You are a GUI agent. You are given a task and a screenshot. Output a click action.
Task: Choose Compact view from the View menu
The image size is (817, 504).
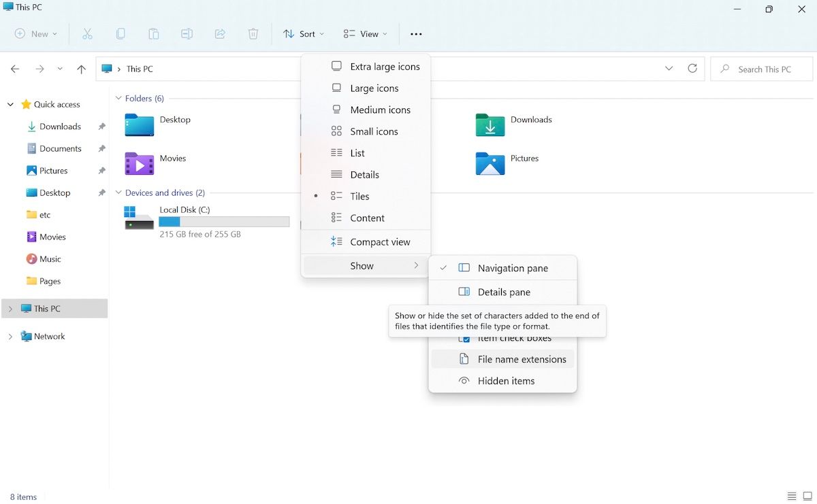[x=379, y=241]
